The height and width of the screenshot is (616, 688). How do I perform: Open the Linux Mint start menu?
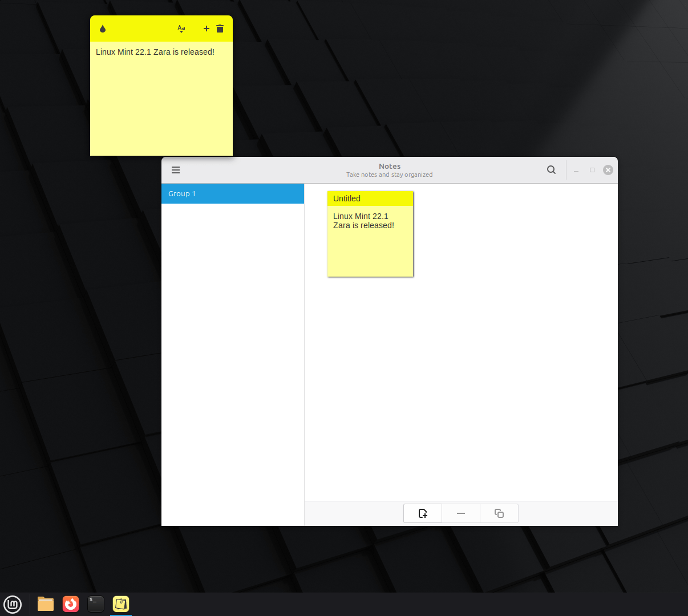[13, 604]
